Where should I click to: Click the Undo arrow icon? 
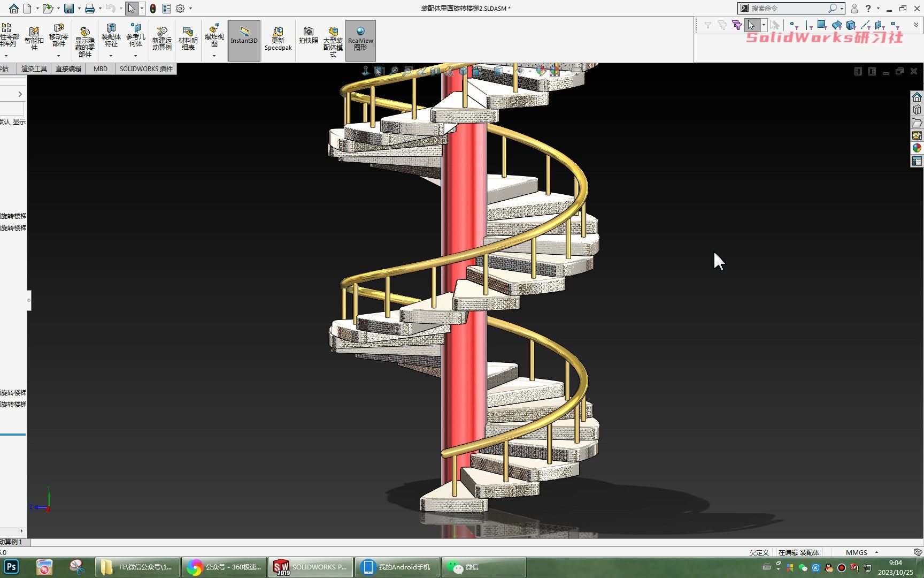(110, 9)
